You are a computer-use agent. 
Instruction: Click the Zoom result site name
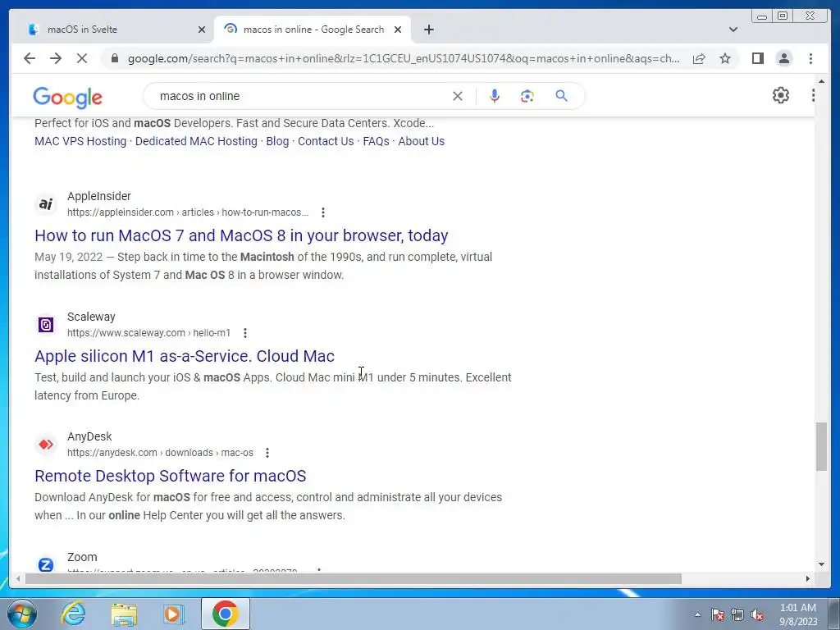[x=82, y=557]
